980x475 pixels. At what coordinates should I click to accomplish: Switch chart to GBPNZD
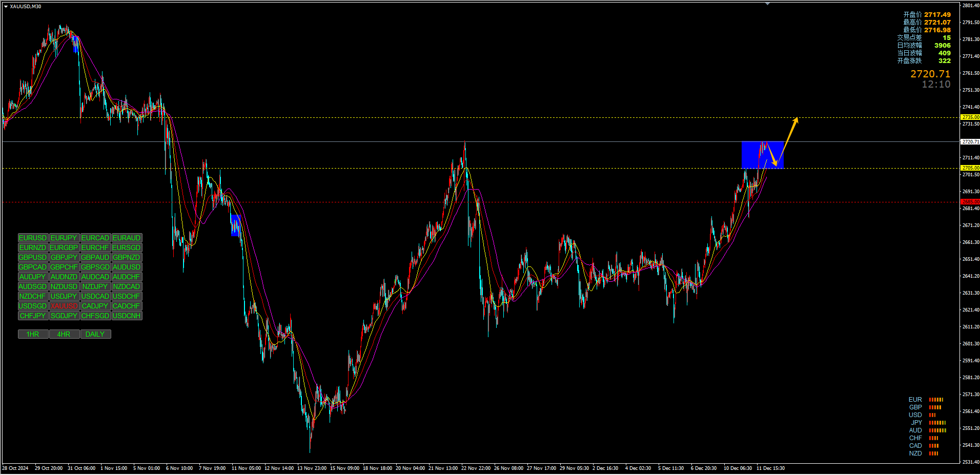[x=127, y=257]
